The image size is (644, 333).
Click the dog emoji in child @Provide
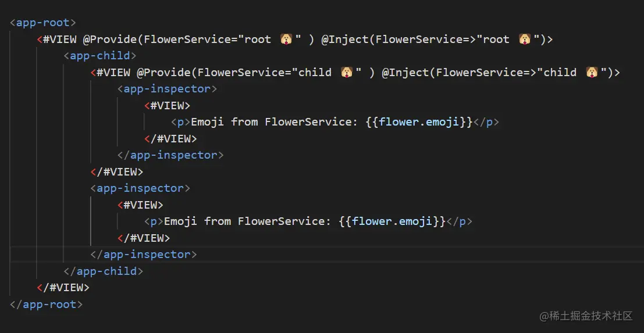(347, 73)
